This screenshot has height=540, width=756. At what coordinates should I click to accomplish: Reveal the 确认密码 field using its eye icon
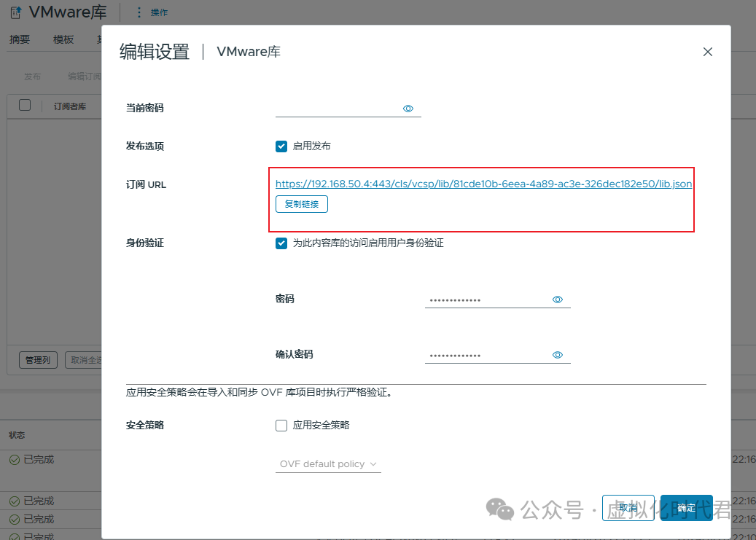[x=558, y=355]
